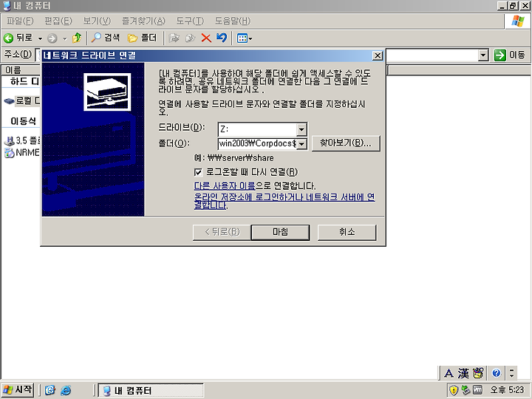
Task: Click the 이동 Go button
Action: tap(510, 55)
